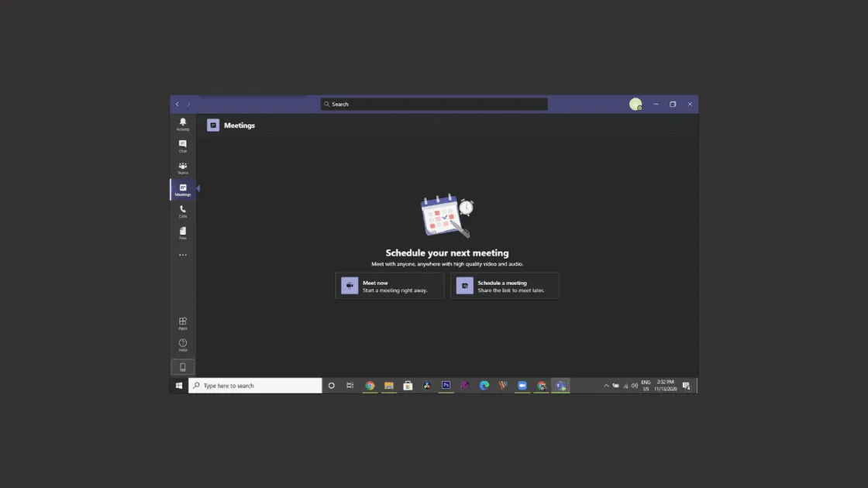Open the Chat section
This screenshot has width=868, height=488.
pos(182,146)
